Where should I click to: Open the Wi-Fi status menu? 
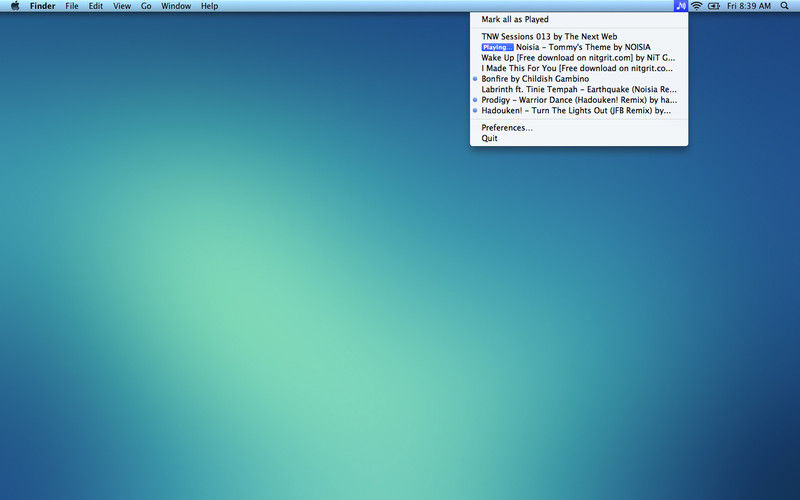[x=696, y=6]
